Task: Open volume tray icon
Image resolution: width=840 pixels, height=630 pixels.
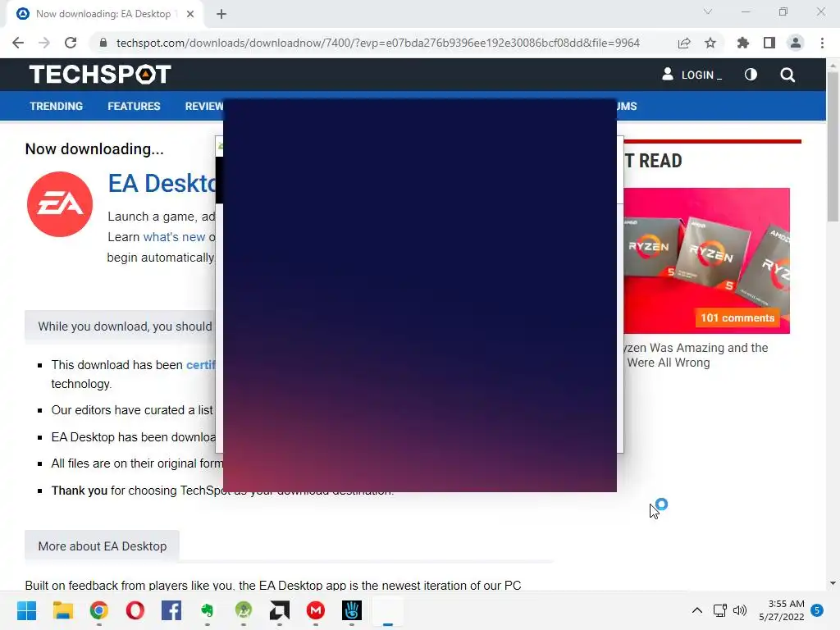Action: [740, 610]
